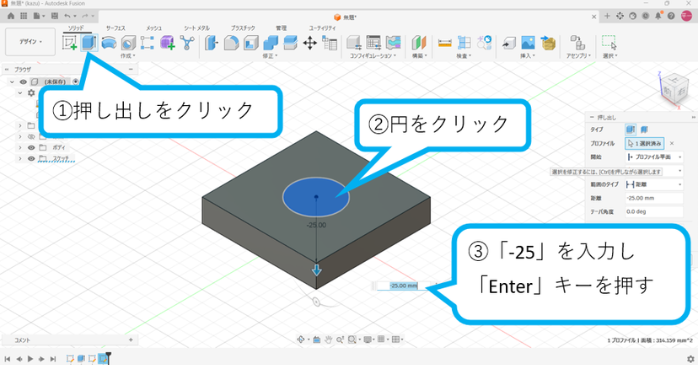
Task: Toggle visibility of the root (未保存) component
Action: [x=23, y=81]
